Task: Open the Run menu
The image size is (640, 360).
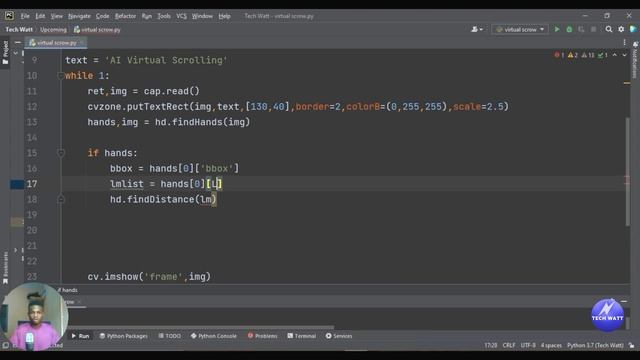Action: [147, 16]
